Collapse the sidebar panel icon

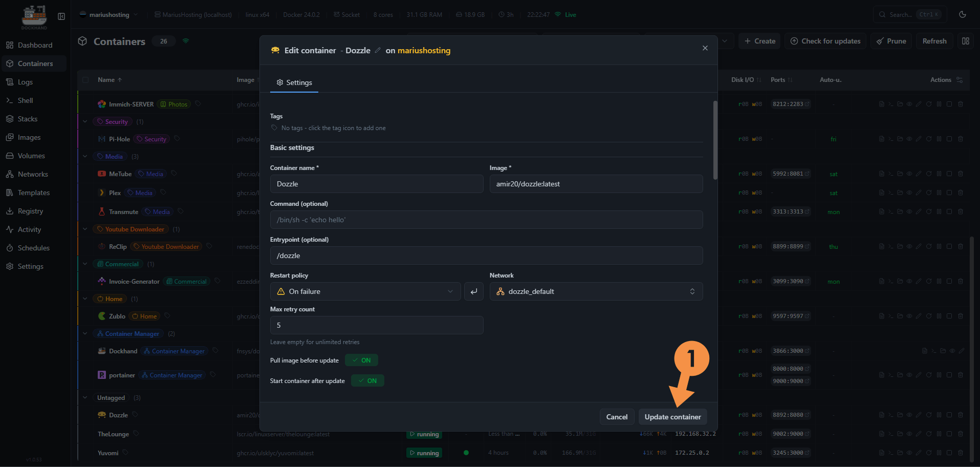coord(61,16)
